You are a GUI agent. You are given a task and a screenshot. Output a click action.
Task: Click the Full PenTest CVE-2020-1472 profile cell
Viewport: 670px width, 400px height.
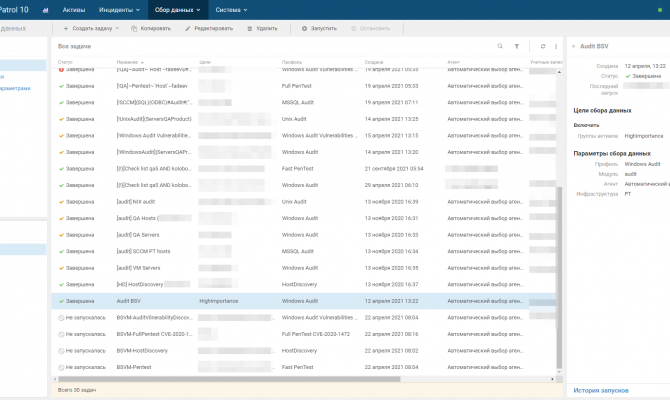(x=315, y=334)
